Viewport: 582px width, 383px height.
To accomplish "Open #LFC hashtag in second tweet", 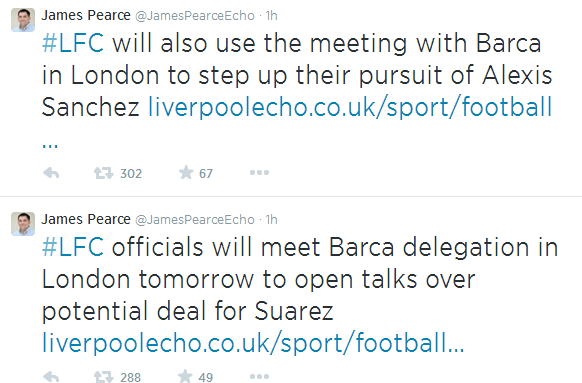I will tap(73, 247).
